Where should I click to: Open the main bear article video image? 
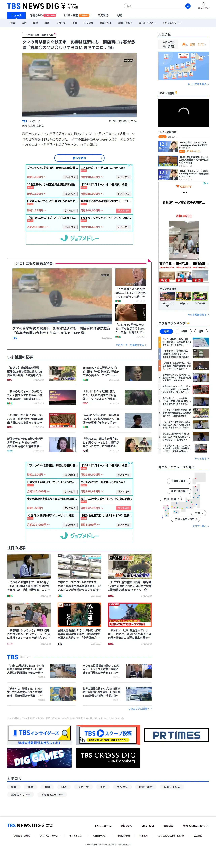point(79,85)
